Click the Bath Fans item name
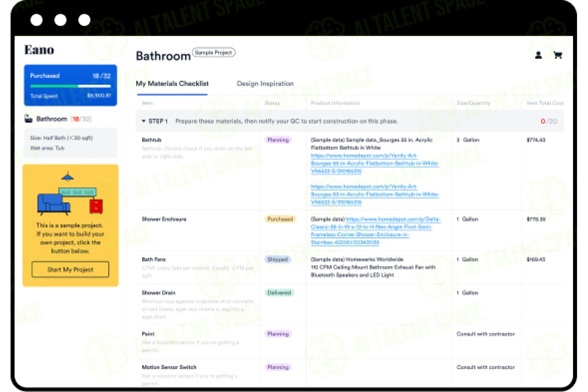 coord(154,260)
